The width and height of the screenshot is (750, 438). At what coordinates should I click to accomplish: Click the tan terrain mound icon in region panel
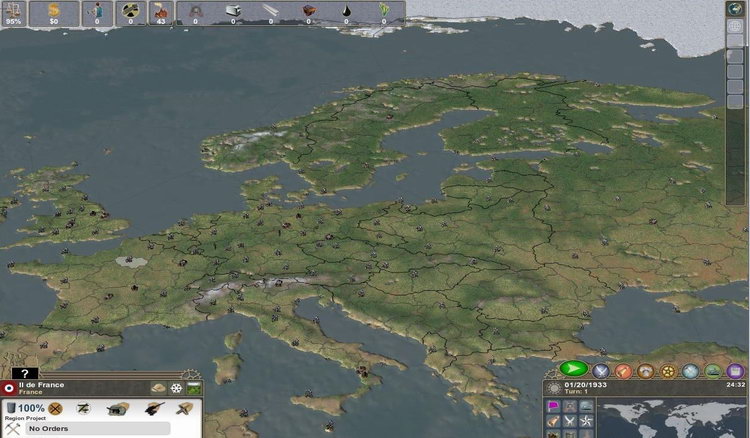click(x=158, y=388)
